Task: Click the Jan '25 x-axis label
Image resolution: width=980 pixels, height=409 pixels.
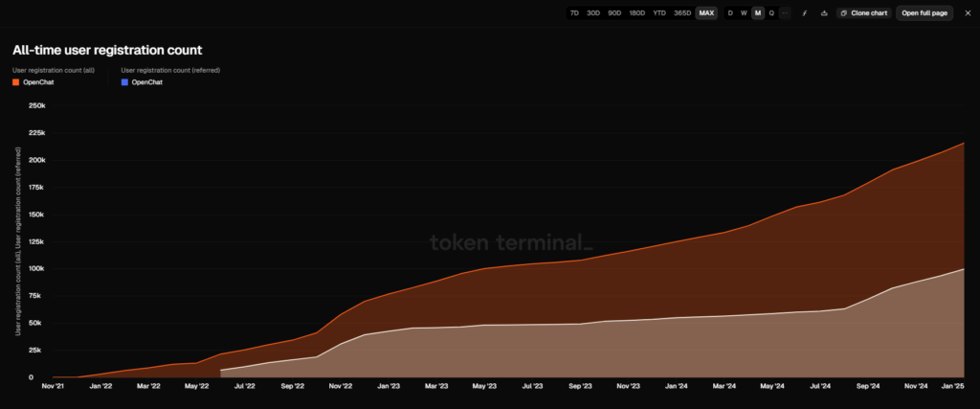Action: click(x=952, y=386)
